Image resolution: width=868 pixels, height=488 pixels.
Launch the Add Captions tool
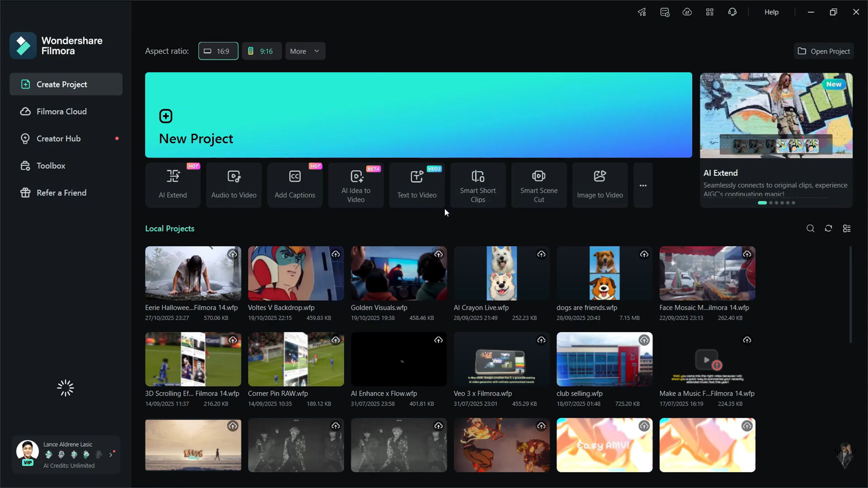(x=295, y=185)
